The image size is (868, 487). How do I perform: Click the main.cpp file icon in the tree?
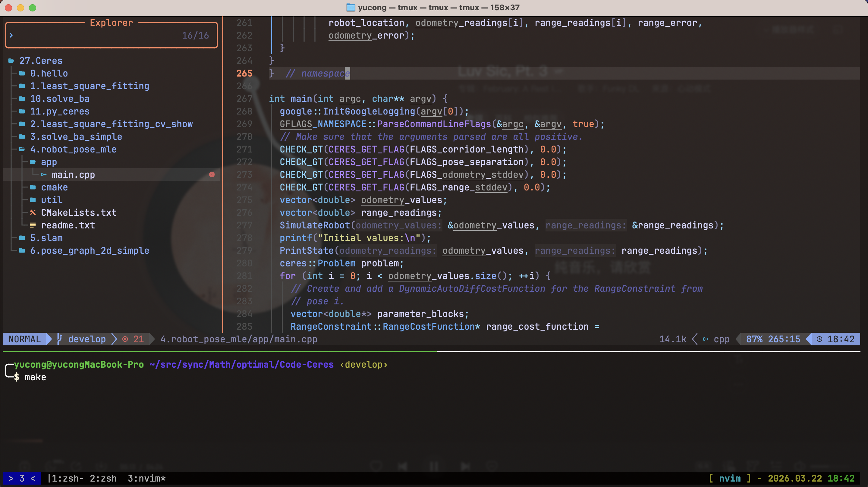pos(44,174)
